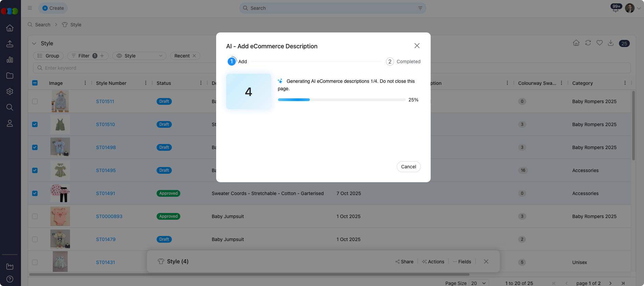Open the upload icon in left sidebar
The height and width of the screenshot is (286, 644).
click(10, 44)
